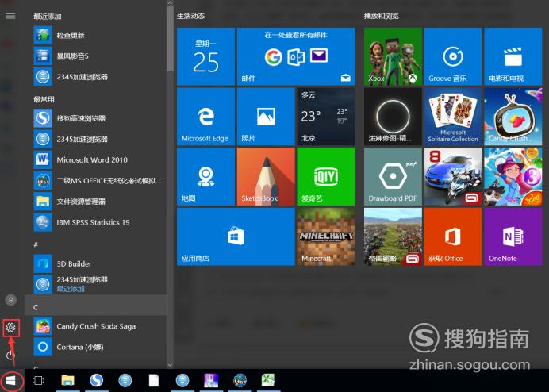Open the Bubble Witch 3 game tile
The image size is (549, 392).
click(x=513, y=176)
